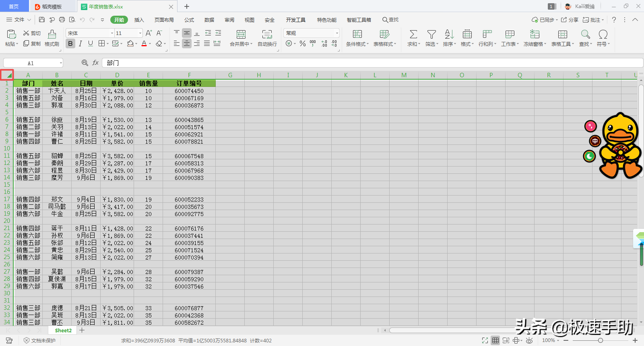Open Table Style (表格样式)
The image size is (644, 346).
click(385, 38)
